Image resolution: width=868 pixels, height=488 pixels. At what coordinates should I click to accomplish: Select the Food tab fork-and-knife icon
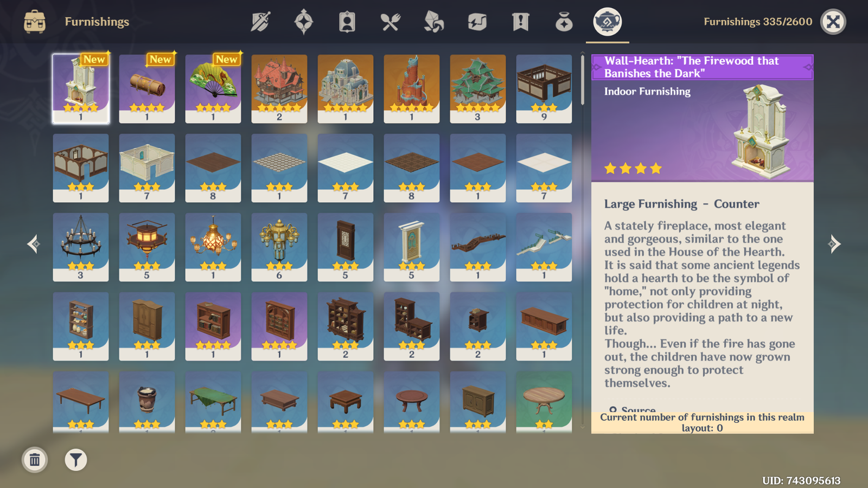pos(391,22)
